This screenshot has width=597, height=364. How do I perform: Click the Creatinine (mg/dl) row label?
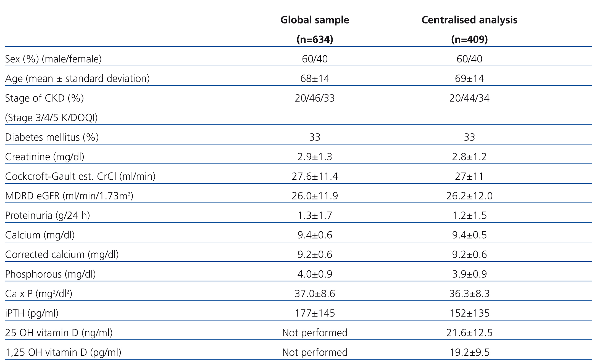pyautogui.click(x=45, y=157)
